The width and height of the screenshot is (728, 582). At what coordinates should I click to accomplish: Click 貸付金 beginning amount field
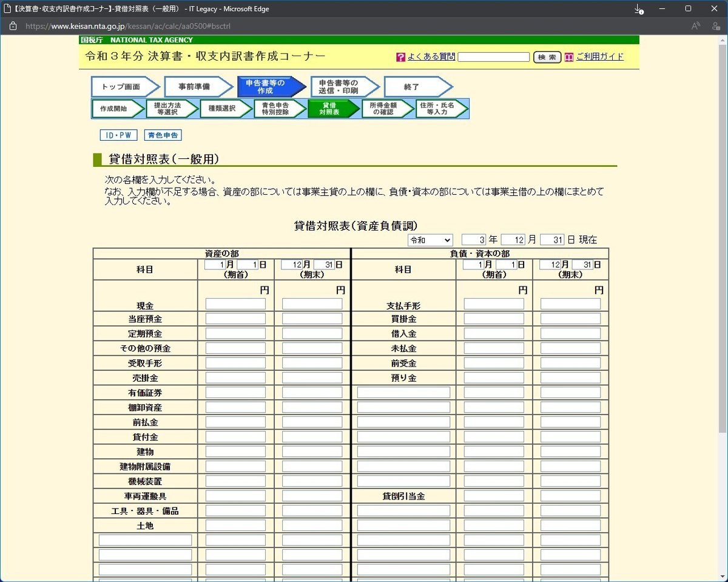pyautogui.click(x=235, y=437)
